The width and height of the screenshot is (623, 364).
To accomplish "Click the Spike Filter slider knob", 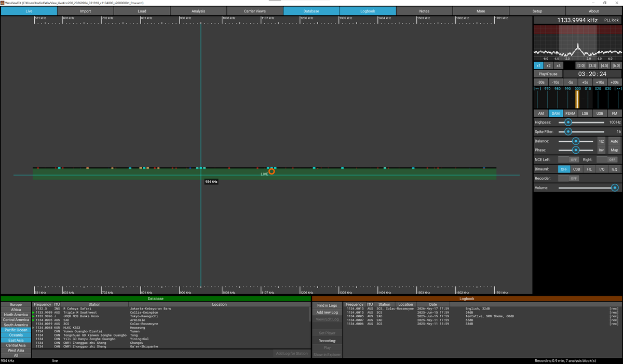I will click(x=568, y=131).
